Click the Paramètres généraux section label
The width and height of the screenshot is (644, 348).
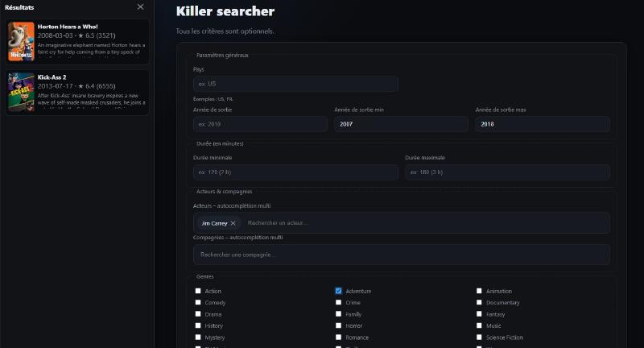(222, 55)
